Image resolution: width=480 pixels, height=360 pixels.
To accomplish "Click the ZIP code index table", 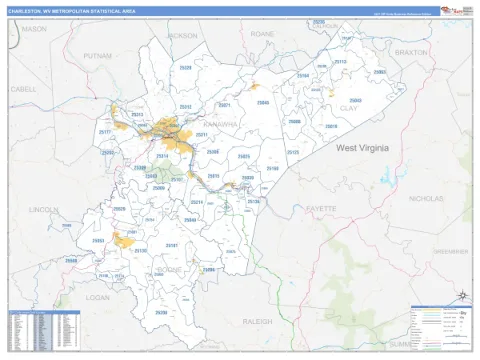I will tap(44, 331).
